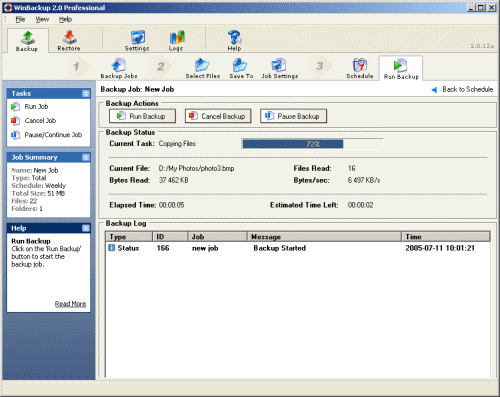
Task: Click Pause Backup button's blue icon
Action: 269,116
